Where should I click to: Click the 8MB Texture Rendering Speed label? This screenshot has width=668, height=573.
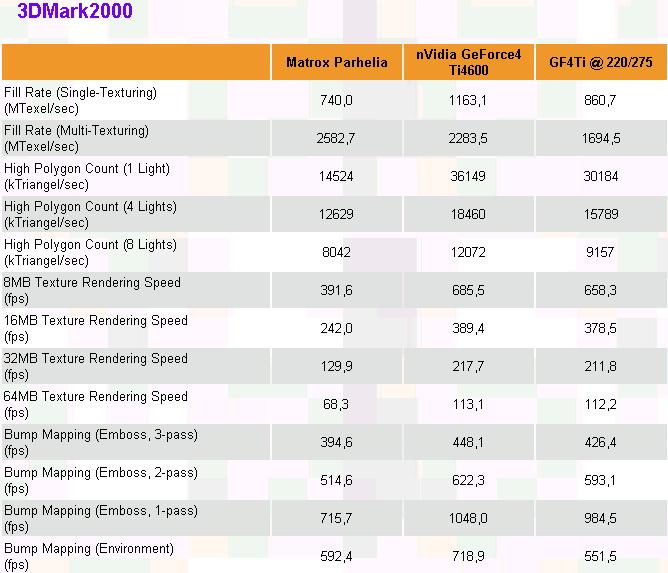(x=92, y=290)
